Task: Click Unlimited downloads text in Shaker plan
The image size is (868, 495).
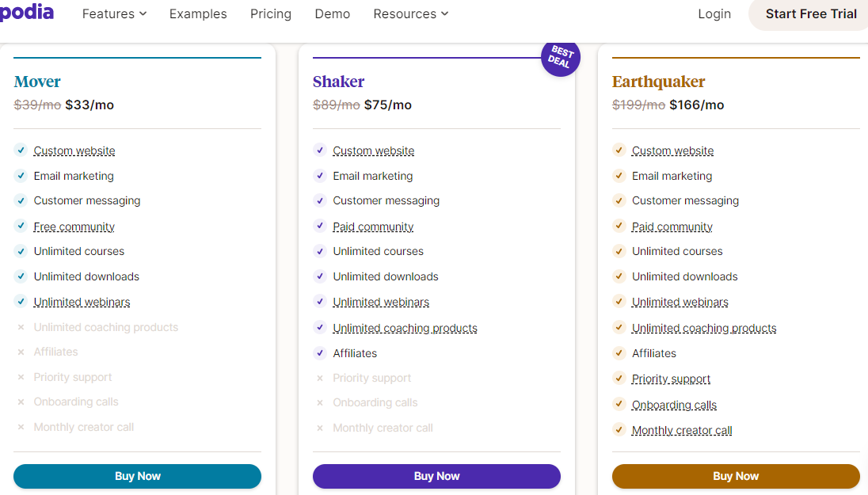Action: coord(385,276)
